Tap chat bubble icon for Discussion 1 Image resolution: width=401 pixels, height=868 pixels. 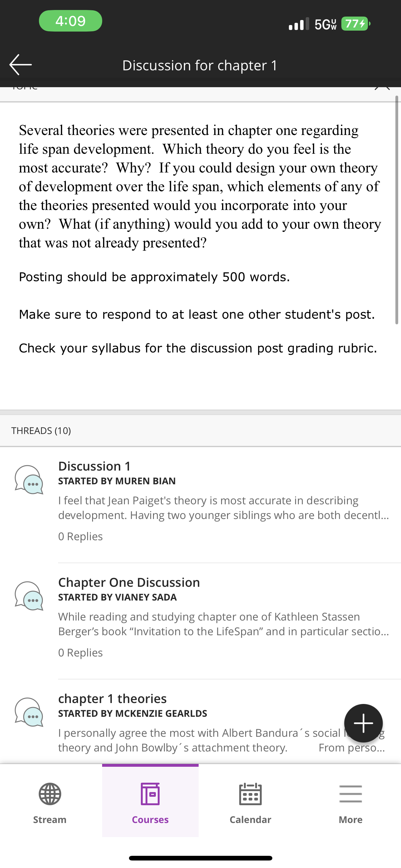pos(29,480)
